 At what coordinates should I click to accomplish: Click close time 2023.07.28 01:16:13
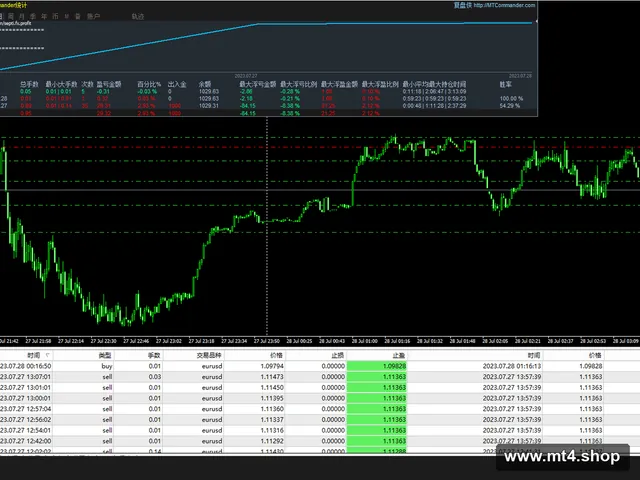[512, 366]
